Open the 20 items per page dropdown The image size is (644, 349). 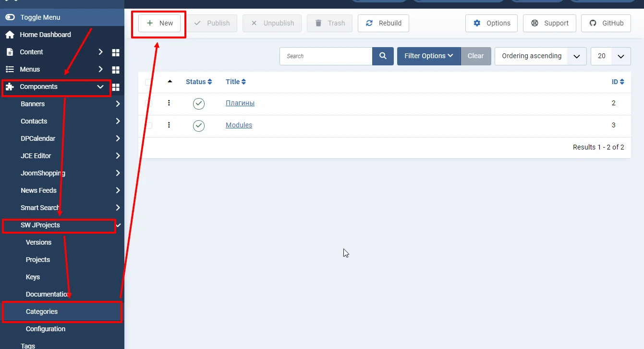click(610, 56)
